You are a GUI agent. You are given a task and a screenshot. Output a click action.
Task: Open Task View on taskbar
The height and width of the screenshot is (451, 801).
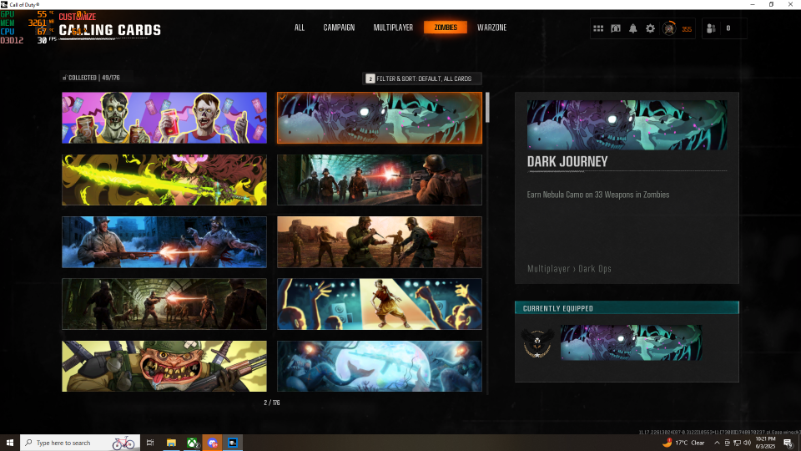click(x=150, y=443)
